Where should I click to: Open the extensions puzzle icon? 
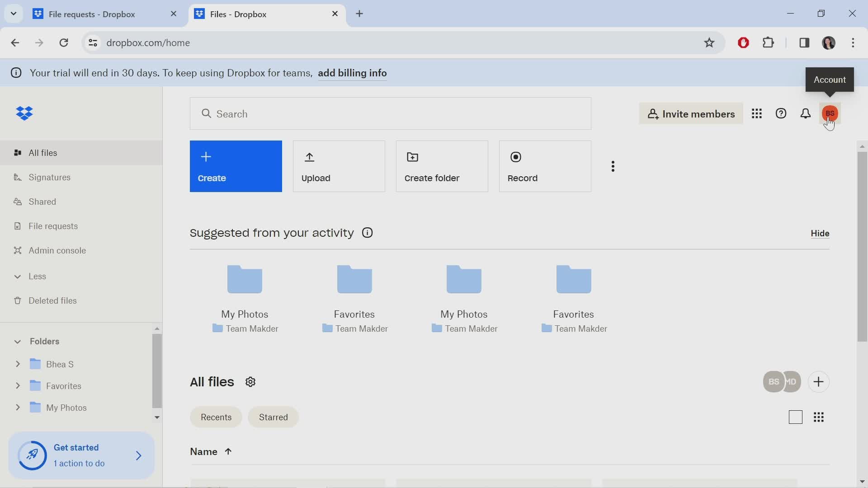768,43
